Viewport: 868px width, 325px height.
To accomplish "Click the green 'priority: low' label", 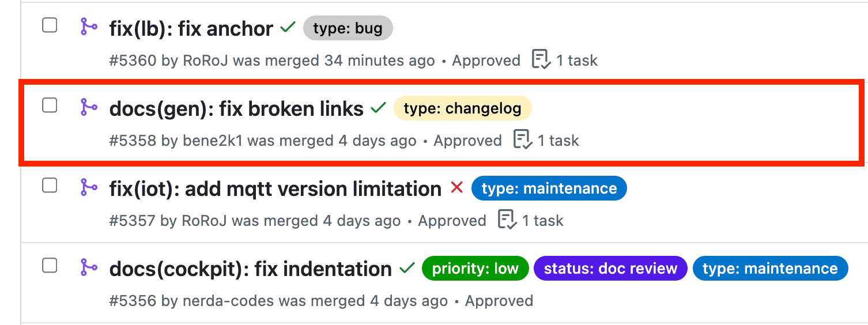I will (475, 269).
